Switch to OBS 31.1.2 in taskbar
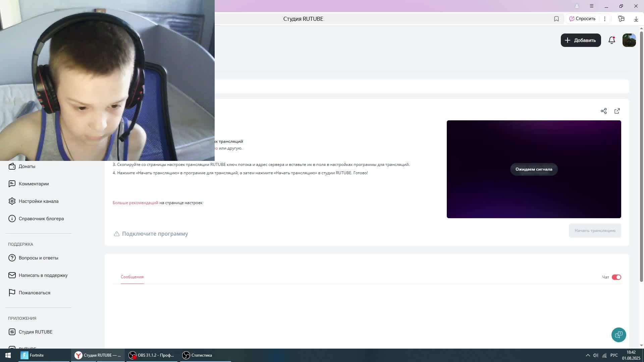The height and width of the screenshot is (362, 644). 151,355
